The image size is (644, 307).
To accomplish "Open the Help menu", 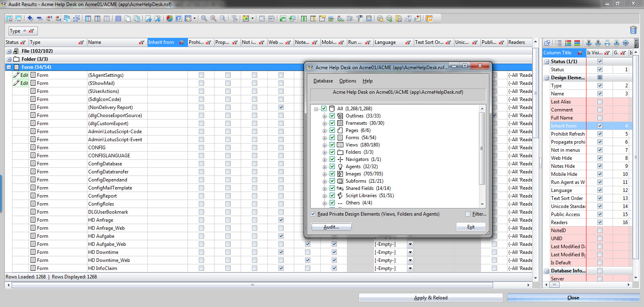I will [x=367, y=81].
